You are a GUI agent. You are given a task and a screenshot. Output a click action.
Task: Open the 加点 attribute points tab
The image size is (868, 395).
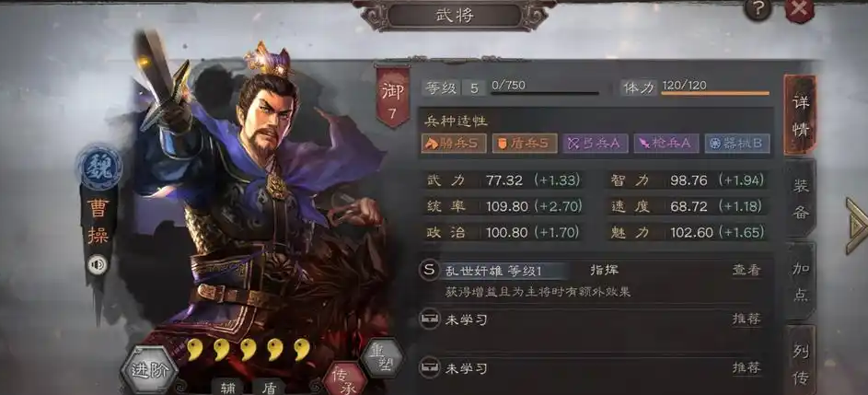coord(801,282)
